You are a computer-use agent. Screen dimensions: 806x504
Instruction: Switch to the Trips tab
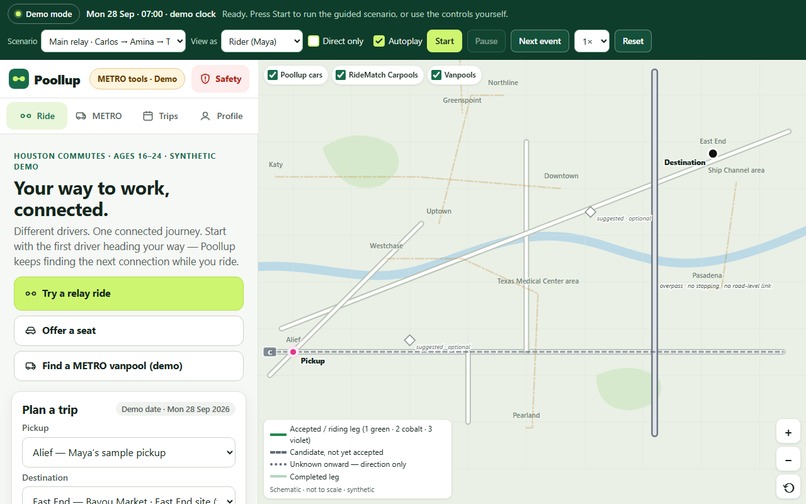[x=160, y=116]
